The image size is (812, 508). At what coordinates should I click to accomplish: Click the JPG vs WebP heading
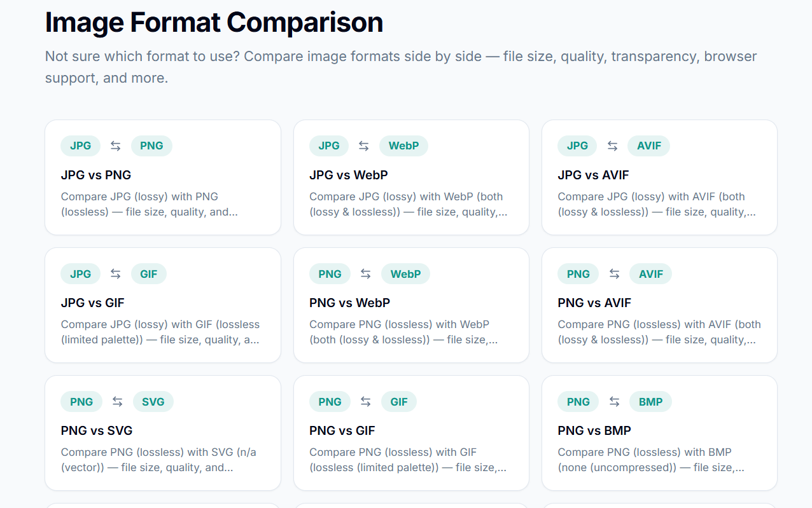pyautogui.click(x=349, y=175)
